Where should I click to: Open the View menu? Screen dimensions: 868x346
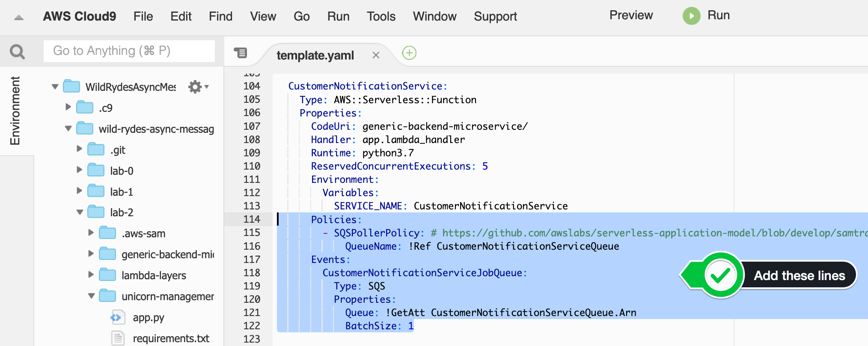click(x=263, y=16)
